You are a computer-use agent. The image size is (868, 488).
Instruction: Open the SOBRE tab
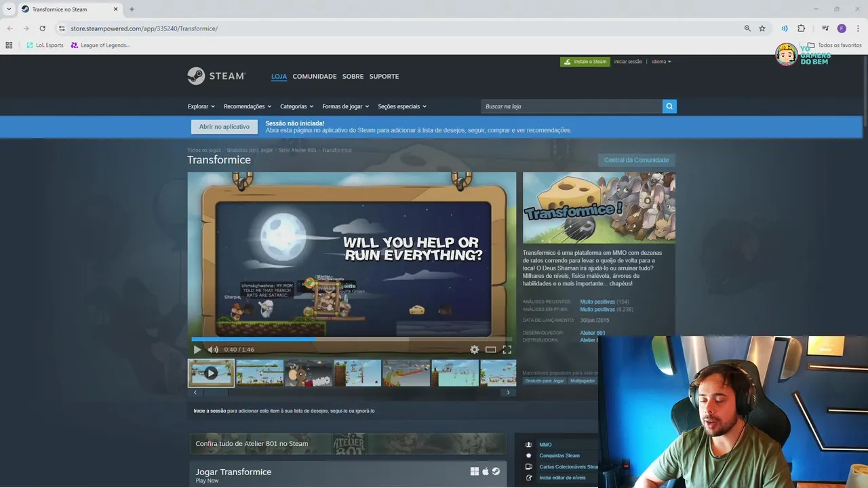pos(353,77)
